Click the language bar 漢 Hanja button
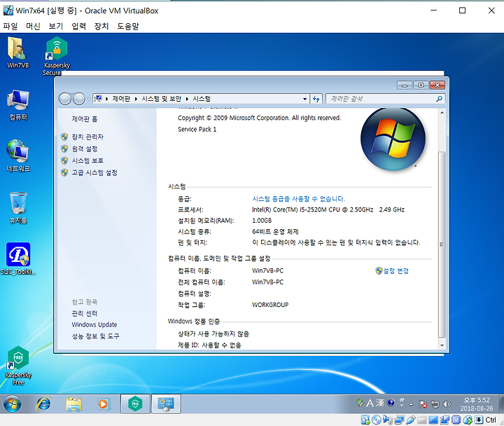504x426 pixels. tap(380, 403)
